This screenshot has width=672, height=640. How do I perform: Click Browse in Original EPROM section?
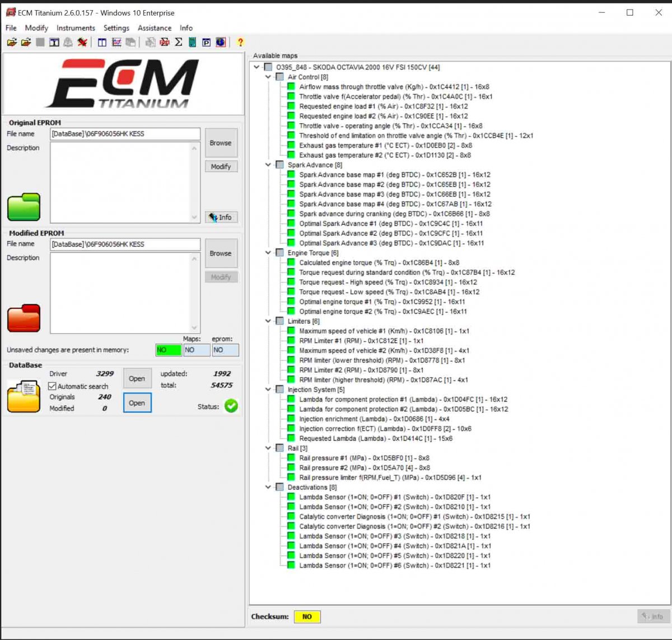pos(221,143)
